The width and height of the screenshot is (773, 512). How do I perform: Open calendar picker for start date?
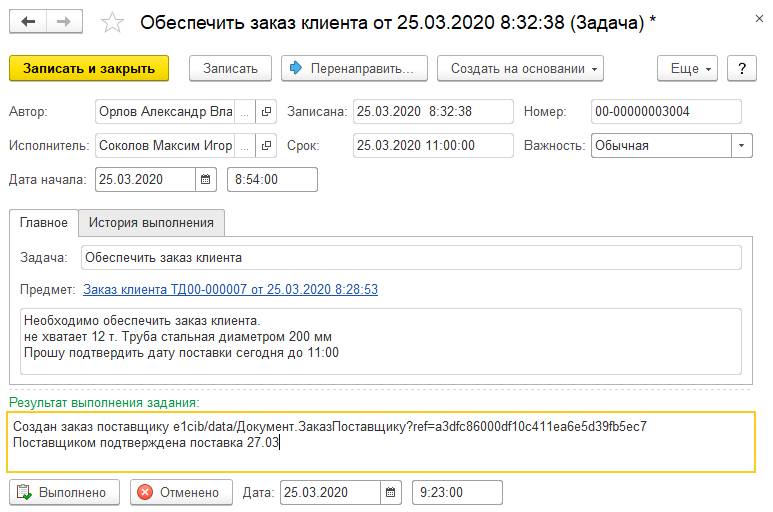[207, 180]
